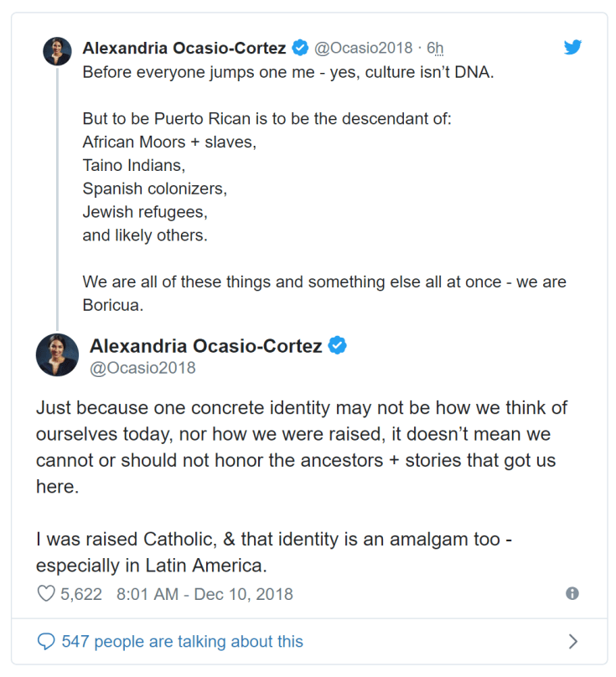Like the tweet with the heart icon
616x677 pixels.
[46, 594]
